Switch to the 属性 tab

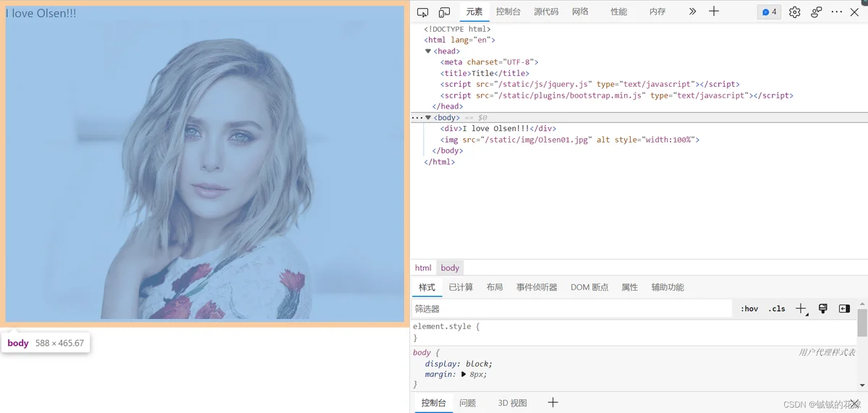[x=629, y=287]
